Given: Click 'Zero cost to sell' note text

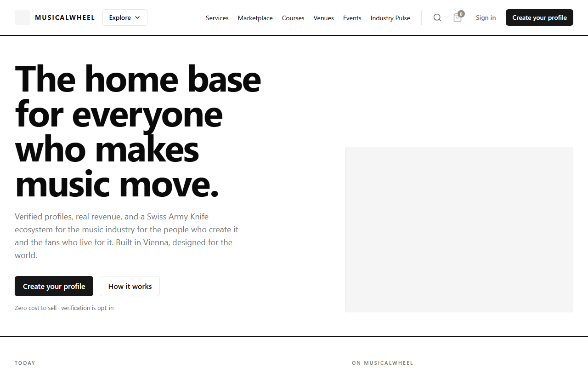Looking at the screenshot, I should [64, 308].
